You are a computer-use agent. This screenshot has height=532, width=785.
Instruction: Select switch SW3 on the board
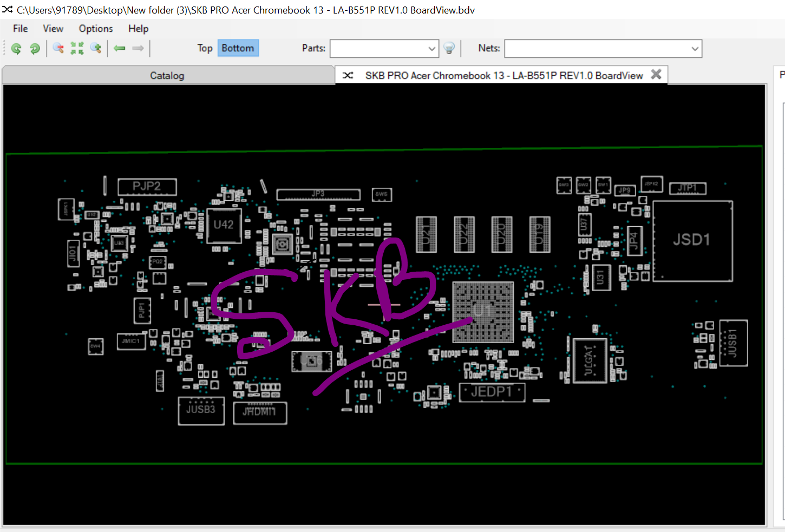[x=564, y=185]
